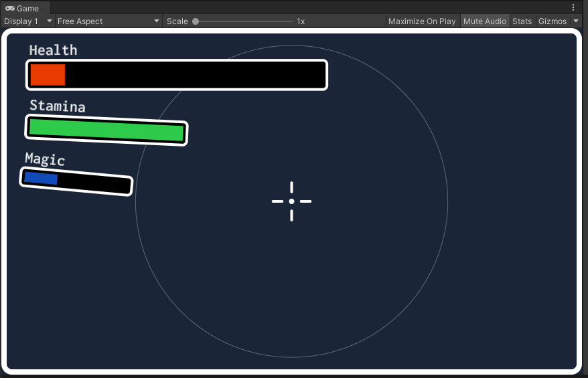This screenshot has height=378, width=588.
Task: Click the Health label text
Action: pyautogui.click(x=54, y=50)
